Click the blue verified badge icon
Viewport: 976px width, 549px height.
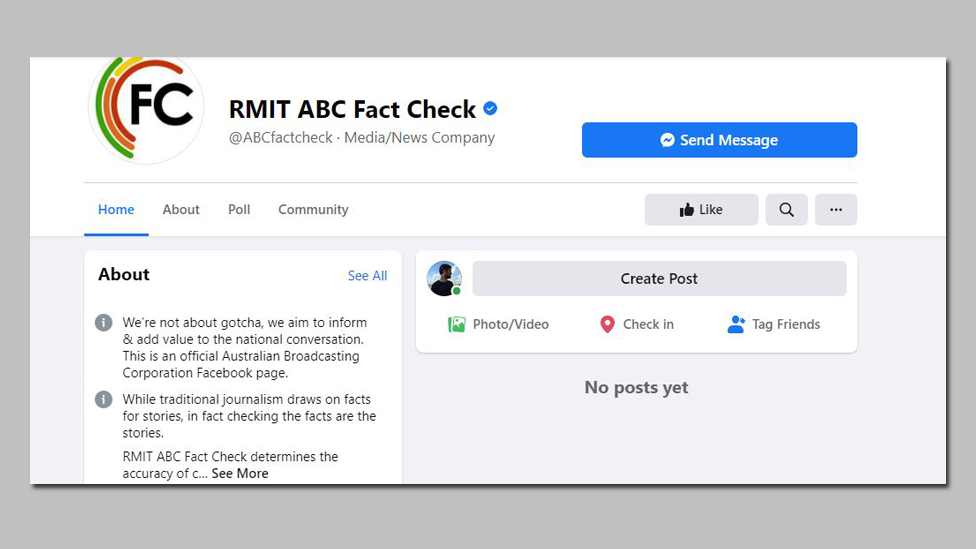[490, 108]
